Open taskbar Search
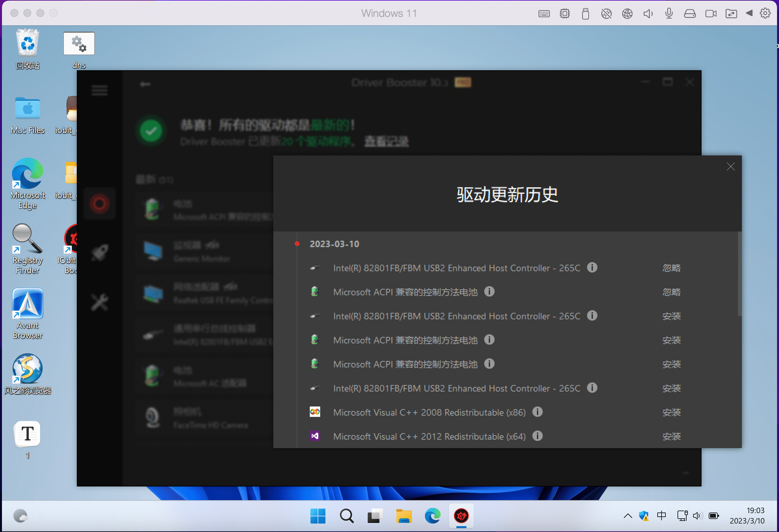779x532 pixels. (x=346, y=516)
